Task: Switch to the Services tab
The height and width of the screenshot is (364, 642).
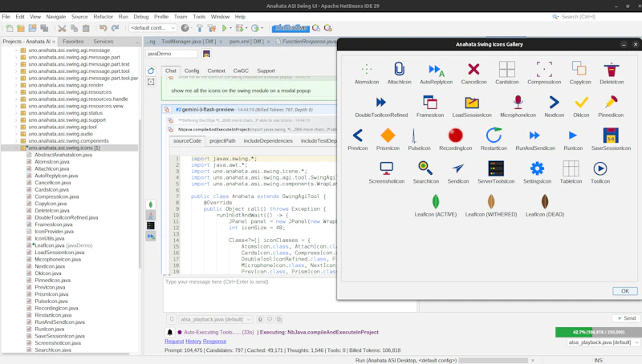Action: coord(104,42)
